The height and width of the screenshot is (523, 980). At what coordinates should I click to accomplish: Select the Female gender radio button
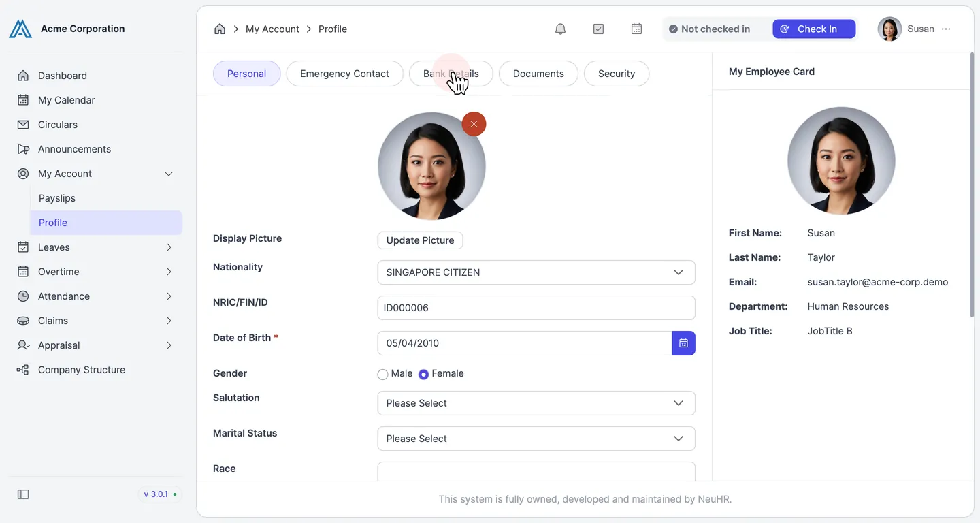423,374
